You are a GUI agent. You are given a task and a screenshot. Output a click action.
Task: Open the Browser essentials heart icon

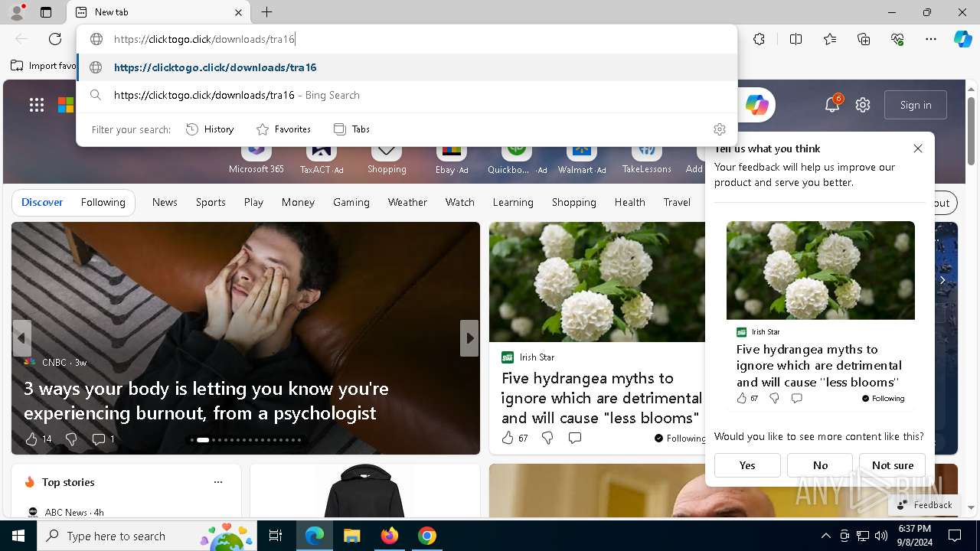click(897, 39)
